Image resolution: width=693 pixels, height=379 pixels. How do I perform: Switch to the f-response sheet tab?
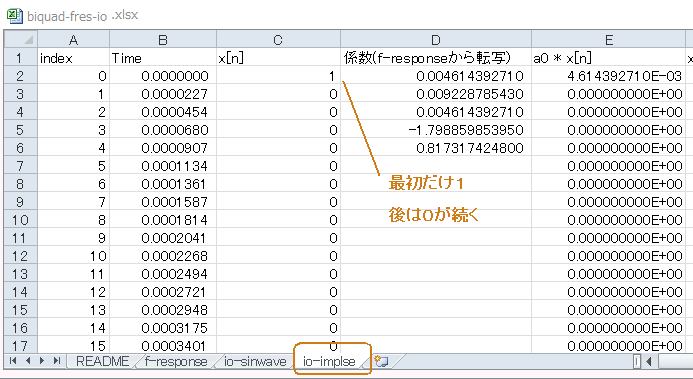pyautogui.click(x=176, y=361)
